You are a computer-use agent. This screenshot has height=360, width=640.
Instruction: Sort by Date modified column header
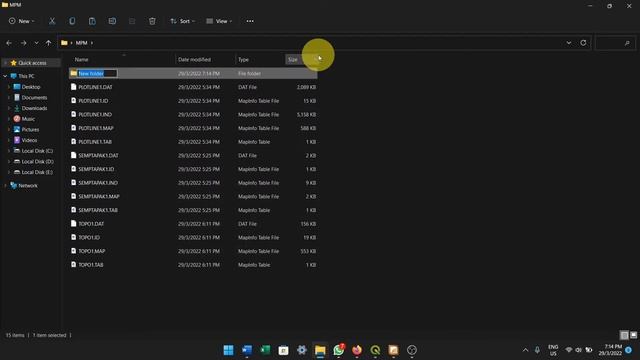pyautogui.click(x=194, y=60)
